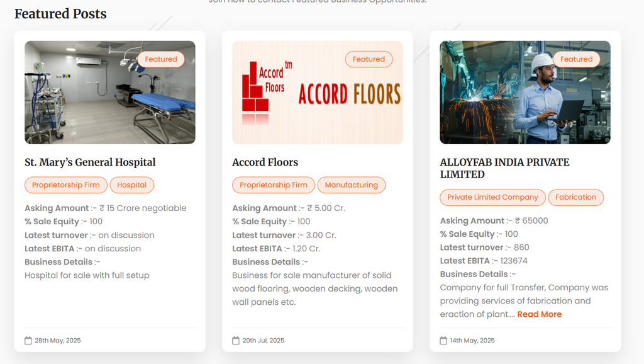Open ALLOYFAB INDIA PRIVATE LIMITED title

coord(505,168)
